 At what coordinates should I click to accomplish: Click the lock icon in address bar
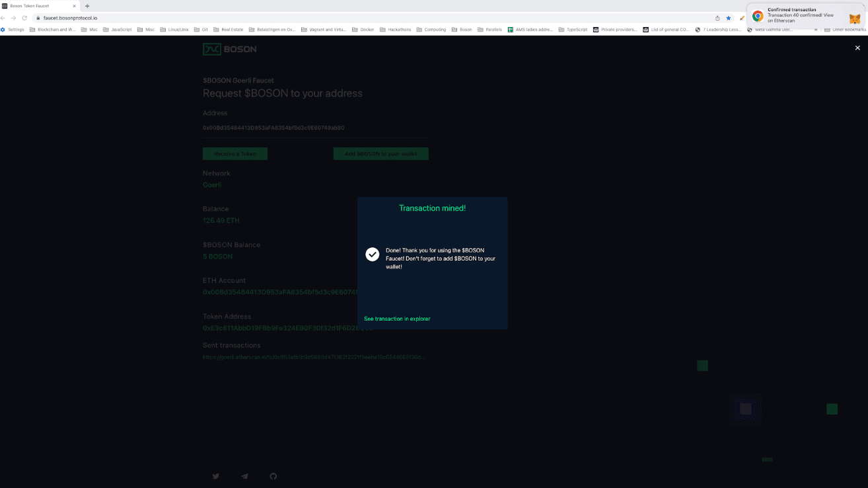tap(38, 18)
